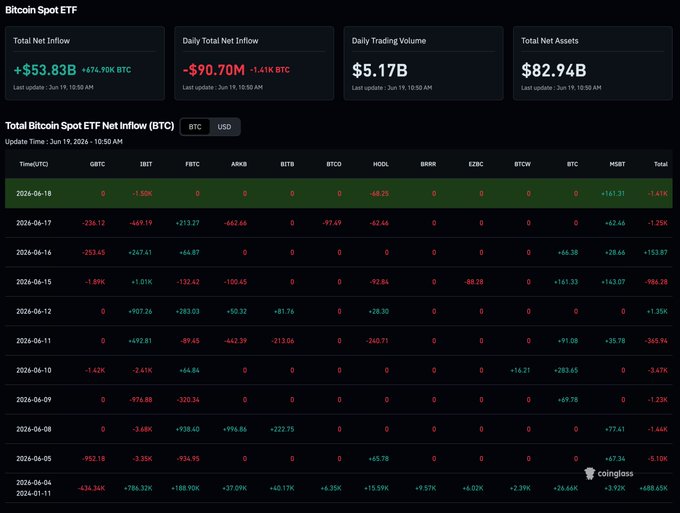Select the 2026-06-18 date row

click(x=339, y=193)
